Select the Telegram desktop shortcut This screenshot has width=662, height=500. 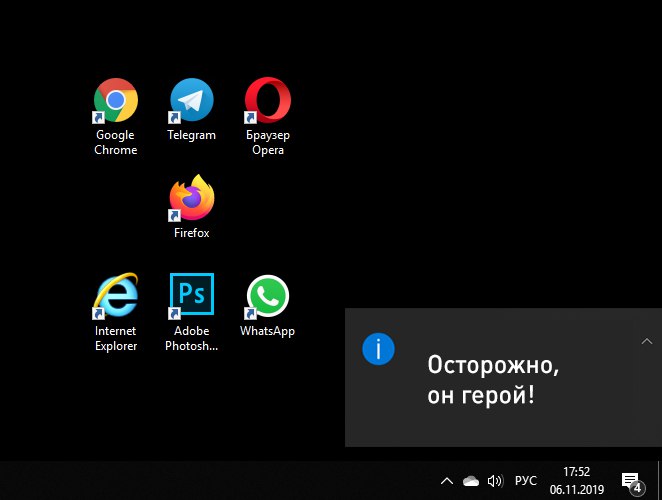pos(192,109)
